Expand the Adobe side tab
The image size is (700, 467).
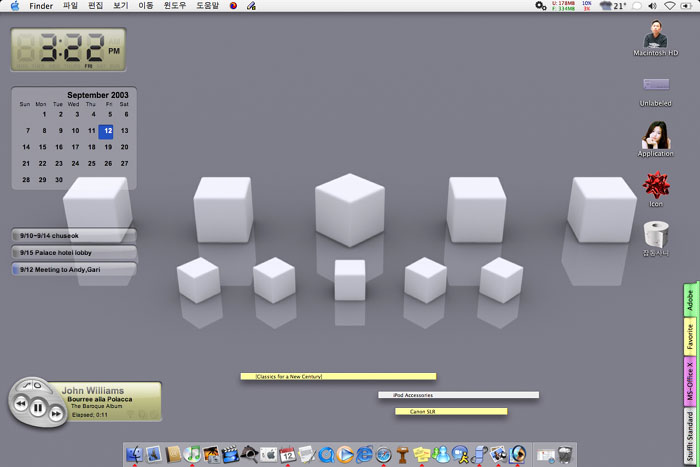point(690,300)
